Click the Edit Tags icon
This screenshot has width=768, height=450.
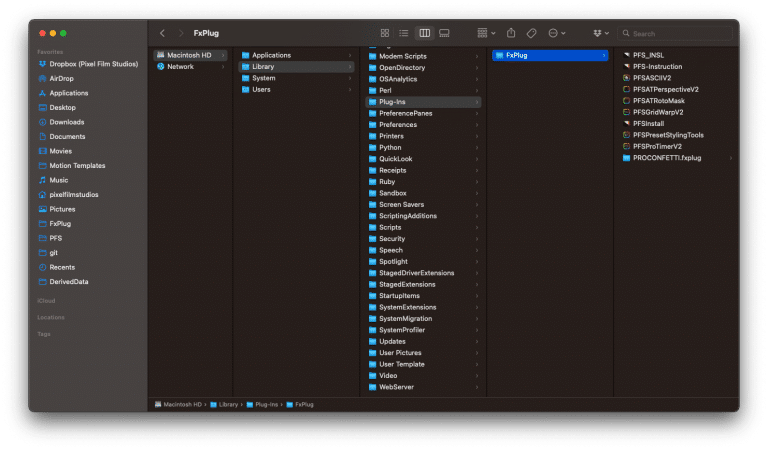[x=531, y=33]
